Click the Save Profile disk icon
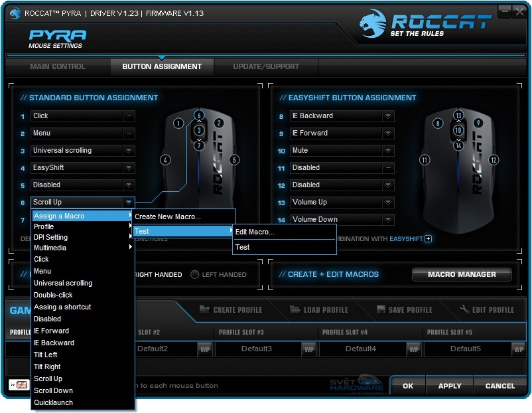 pyautogui.click(x=382, y=309)
